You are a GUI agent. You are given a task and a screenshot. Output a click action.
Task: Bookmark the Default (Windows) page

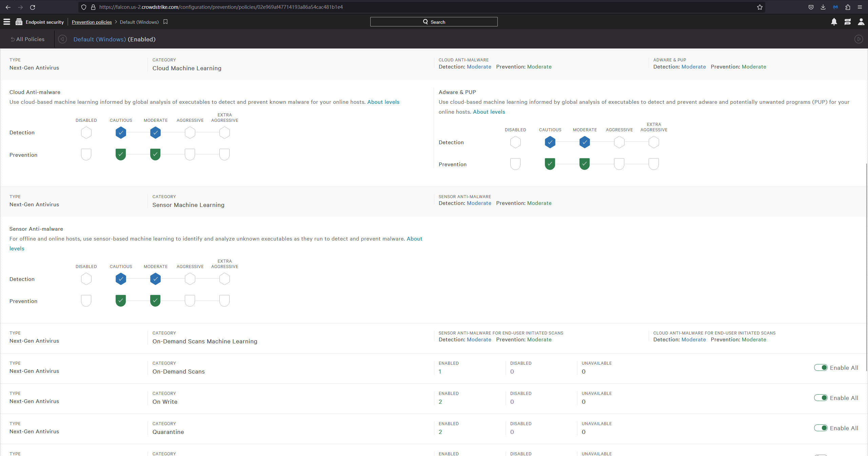coord(165,22)
